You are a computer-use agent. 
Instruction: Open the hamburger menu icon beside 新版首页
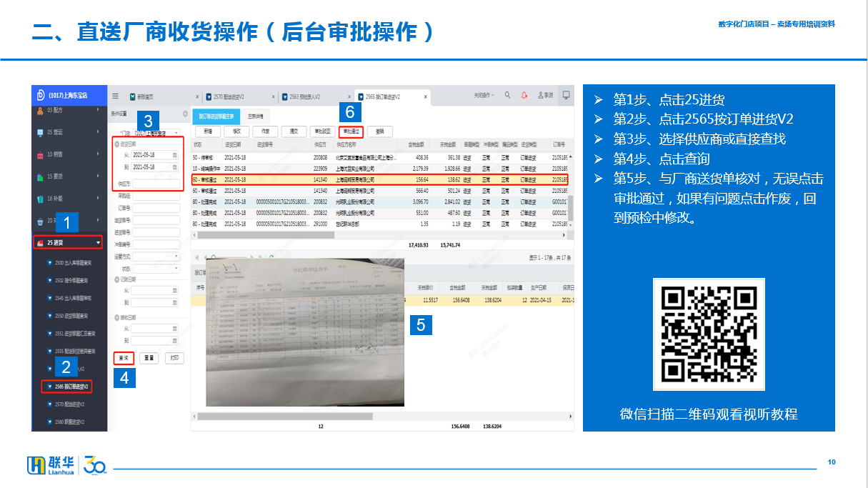click(x=116, y=96)
